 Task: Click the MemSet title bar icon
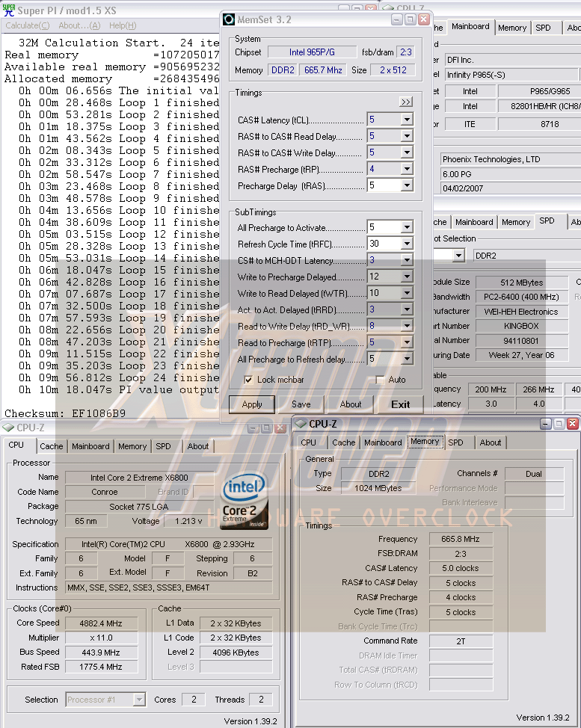point(229,19)
